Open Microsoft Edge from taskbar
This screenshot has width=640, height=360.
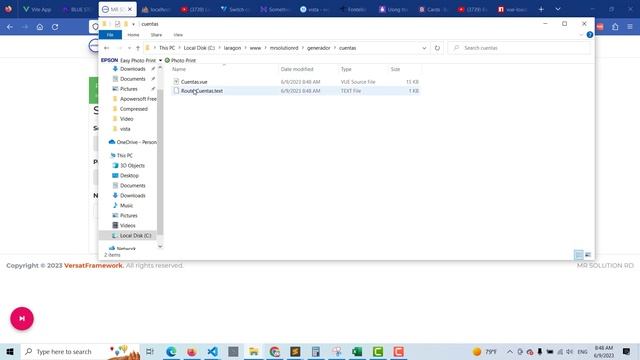pyautogui.click(x=171, y=351)
